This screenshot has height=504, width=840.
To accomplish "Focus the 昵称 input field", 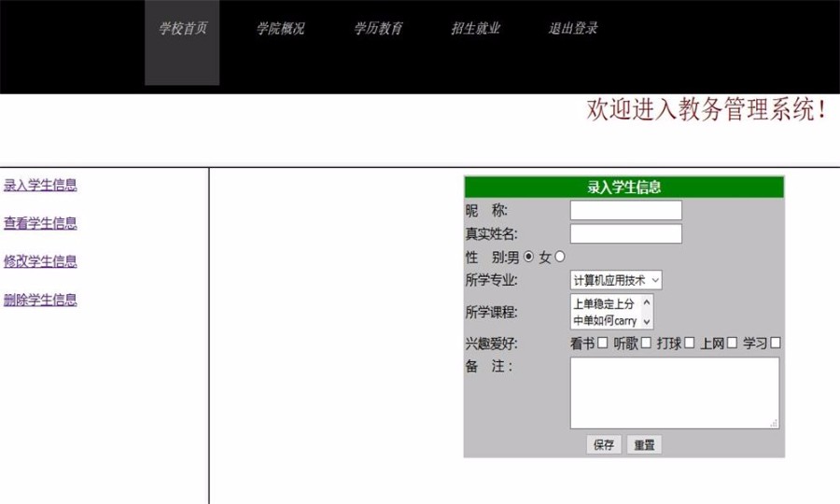I will [x=625, y=211].
